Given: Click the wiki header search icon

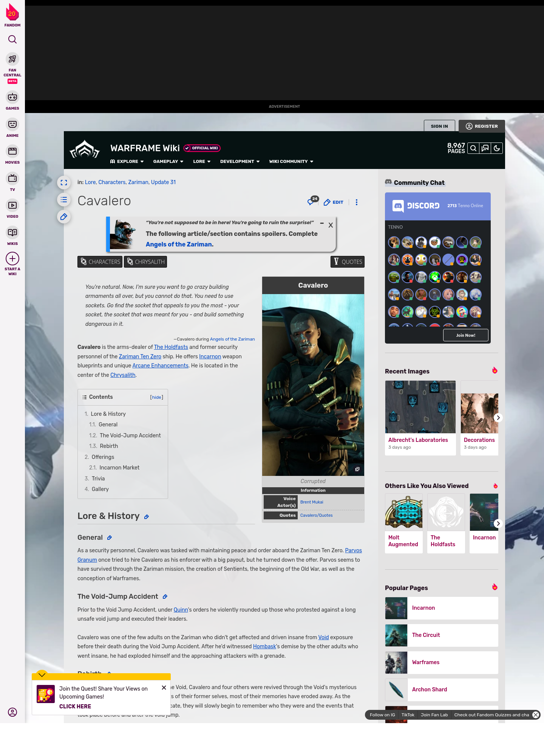Looking at the screenshot, I should point(473,148).
